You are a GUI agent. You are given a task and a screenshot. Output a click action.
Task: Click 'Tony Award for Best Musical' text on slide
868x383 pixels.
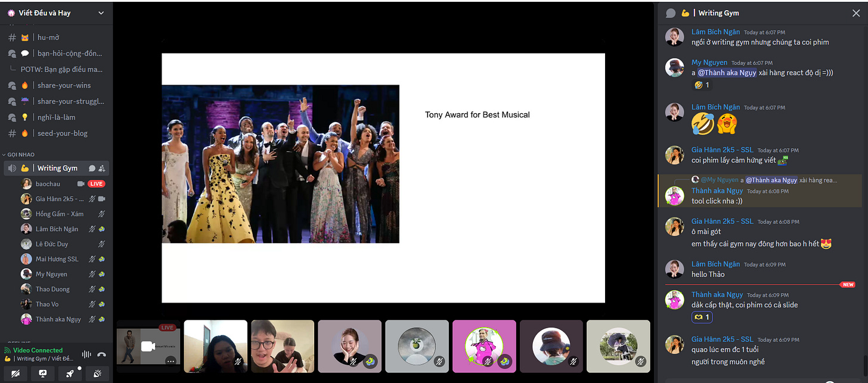(477, 115)
